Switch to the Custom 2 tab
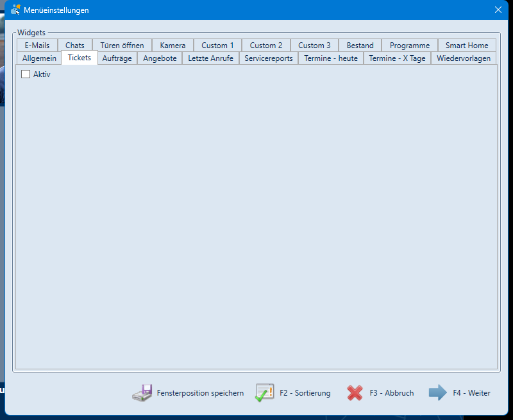The height and width of the screenshot is (420, 513). point(266,45)
